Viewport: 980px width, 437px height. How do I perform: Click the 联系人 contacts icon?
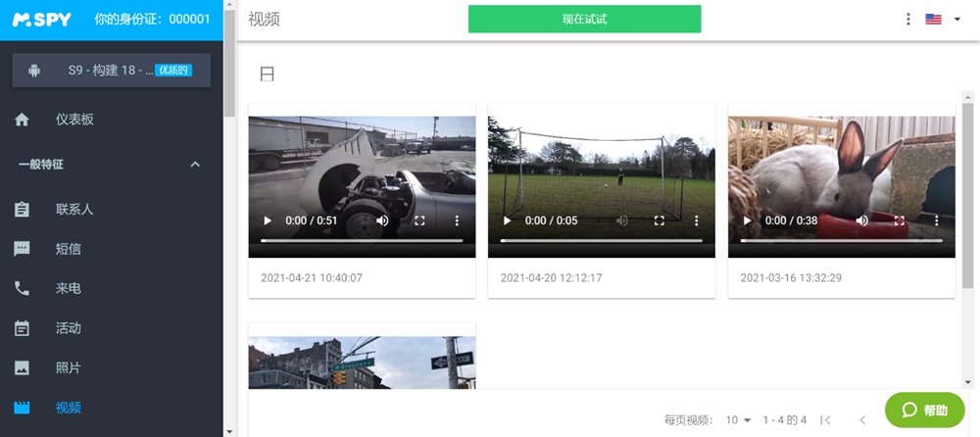coord(22,210)
